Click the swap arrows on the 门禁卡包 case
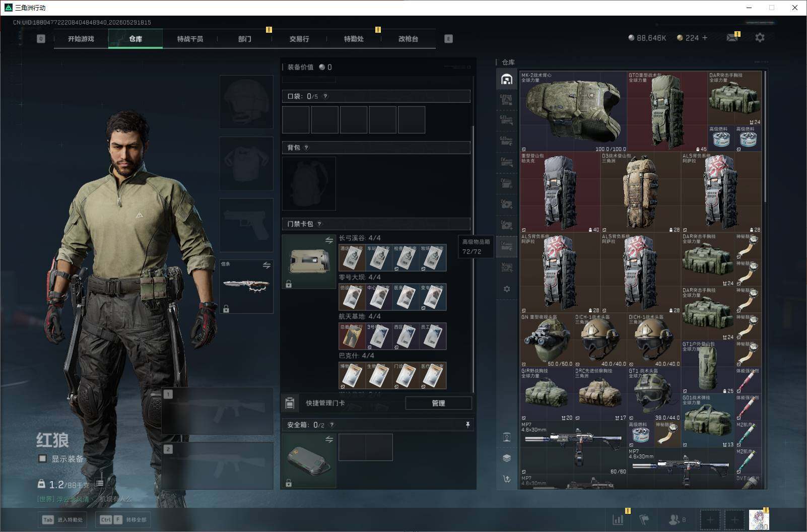 coord(329,240)
